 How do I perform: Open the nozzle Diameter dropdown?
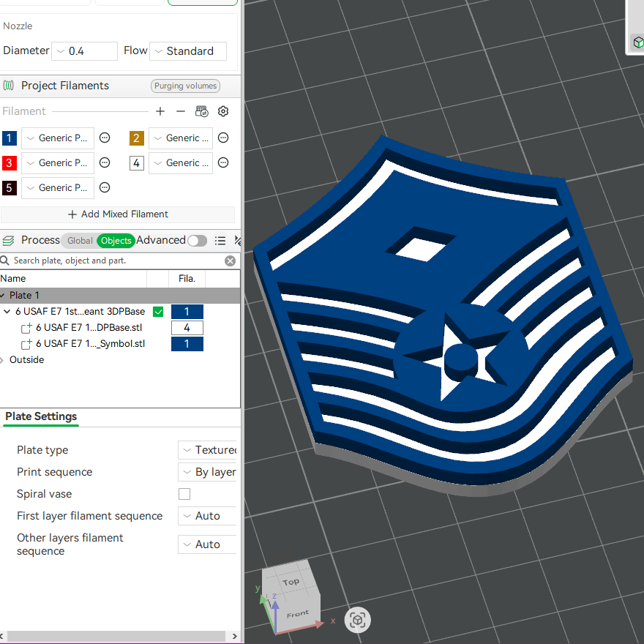point(85,51)
